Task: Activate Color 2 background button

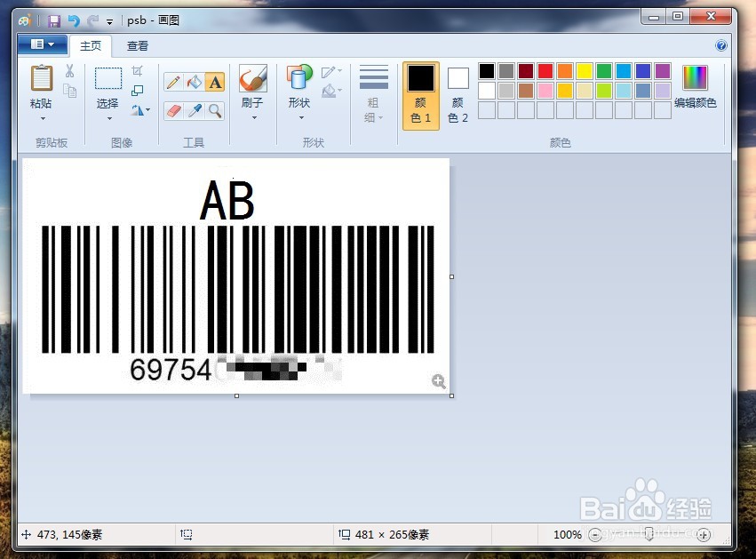Action: [458, 95]
